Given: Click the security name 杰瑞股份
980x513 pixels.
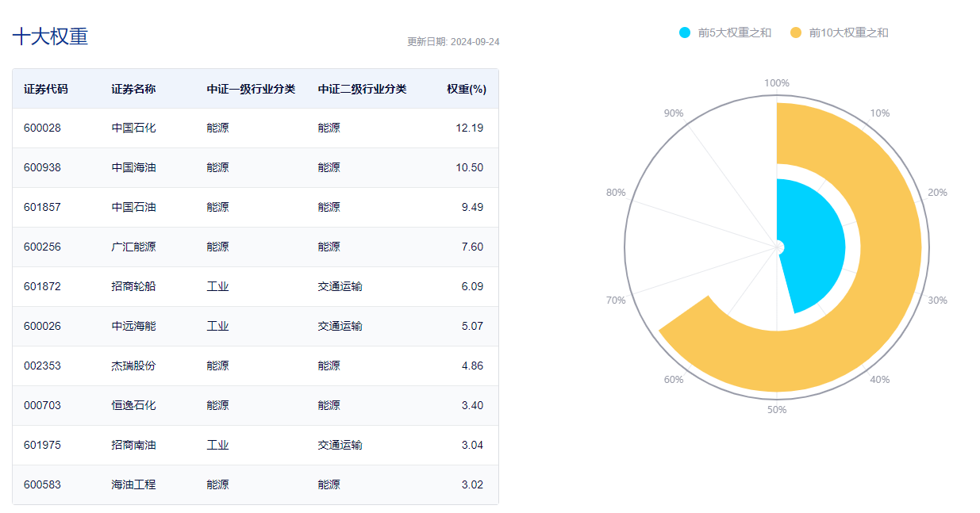Looking at the screenshot, I should click(x=133, y=366).
